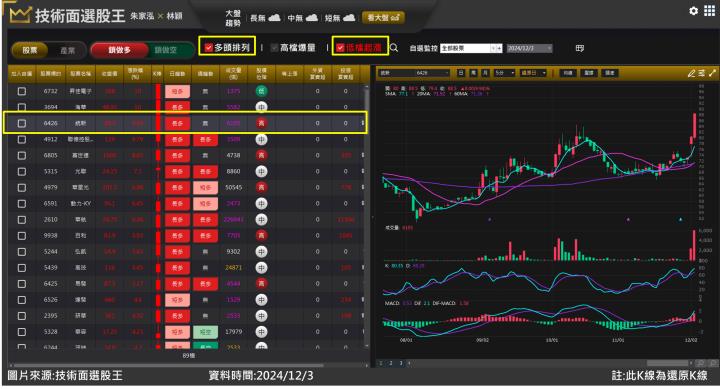Sort by the 股票代號 column header
Viewport: 720px width, 389px height.
[51, 73]
